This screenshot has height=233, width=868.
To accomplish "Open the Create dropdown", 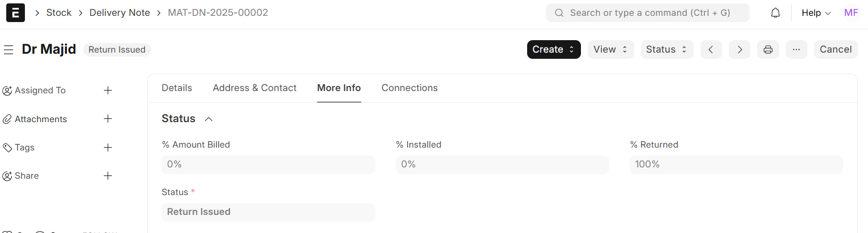I will [x=553, y=50].
